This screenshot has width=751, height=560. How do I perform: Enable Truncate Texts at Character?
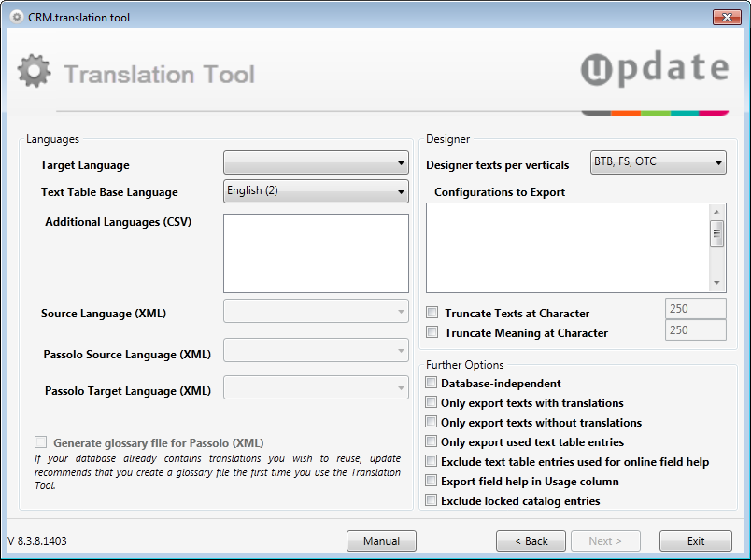432,313
